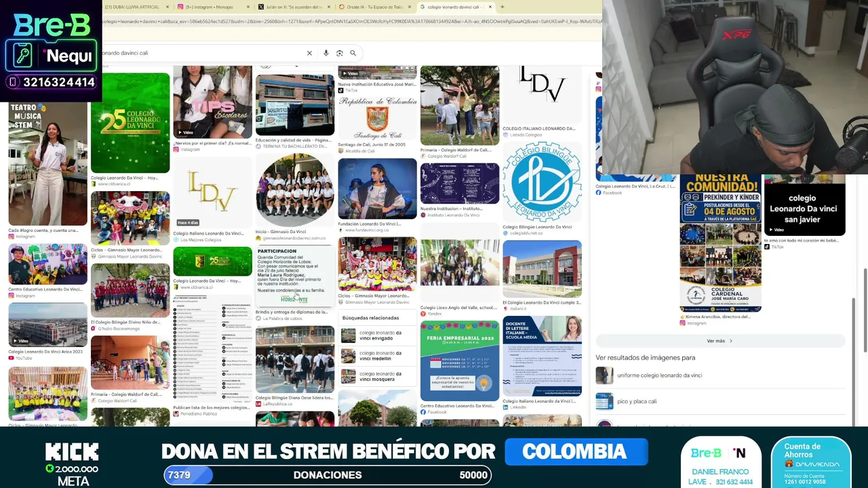The height and width of the screenshot is (488, 868).
Task: Open the pink TIPS Escolares video thumbnail
Action: click(212, 102)
